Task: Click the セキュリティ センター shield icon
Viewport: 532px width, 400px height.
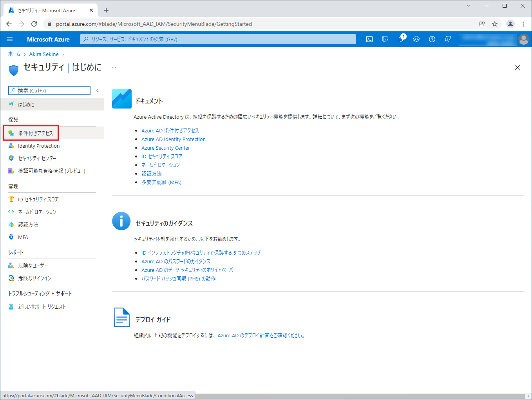Action: point(11,158)
